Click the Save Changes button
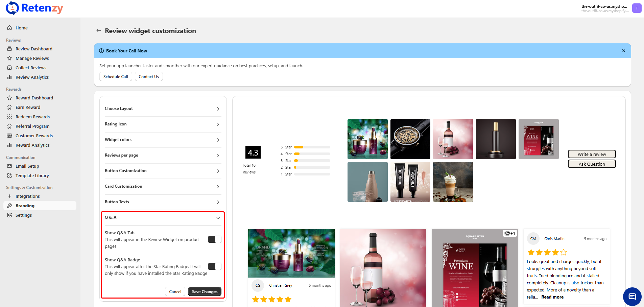 point(205,291)
